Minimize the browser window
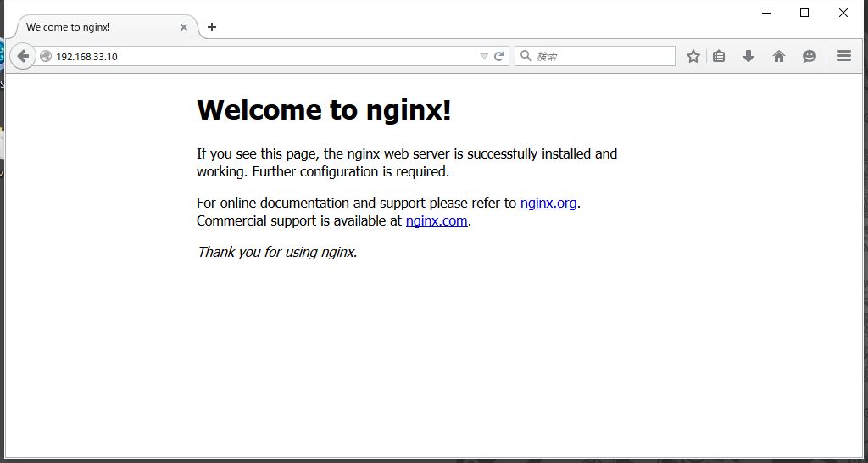The width and height of the screenshot is (868, 463). tap(766, 14)
